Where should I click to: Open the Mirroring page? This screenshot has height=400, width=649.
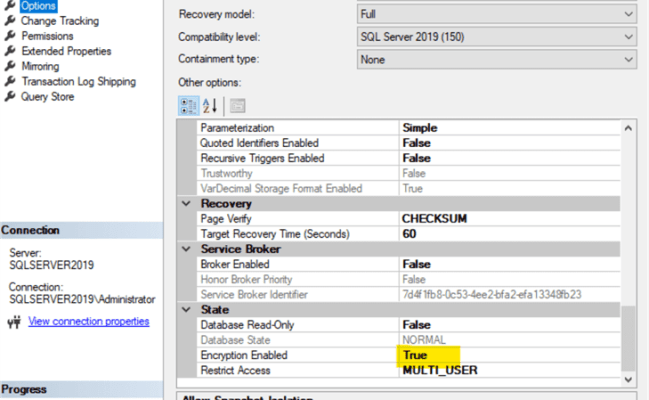pos(40,66)
